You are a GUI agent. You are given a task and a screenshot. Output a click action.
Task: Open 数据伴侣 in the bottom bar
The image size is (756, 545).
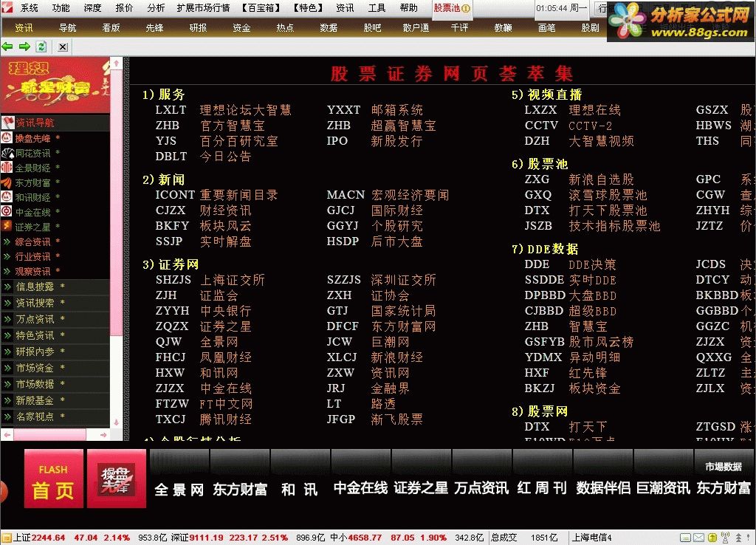(602, 488)
